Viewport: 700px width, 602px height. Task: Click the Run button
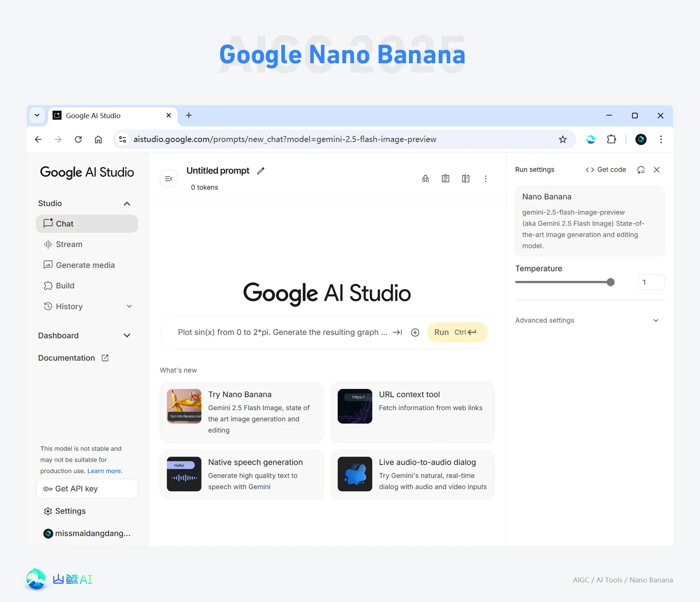pyautogui.click(x=457, y=332)
